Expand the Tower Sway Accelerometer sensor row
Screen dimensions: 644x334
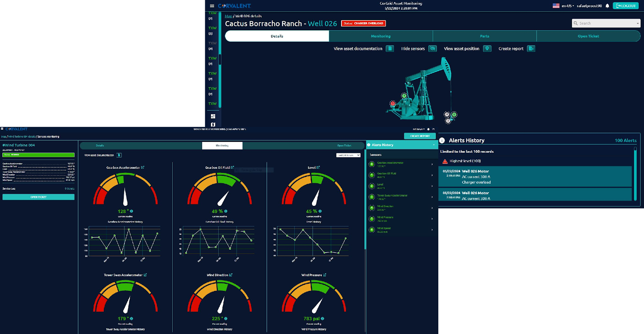coord(432,197)
